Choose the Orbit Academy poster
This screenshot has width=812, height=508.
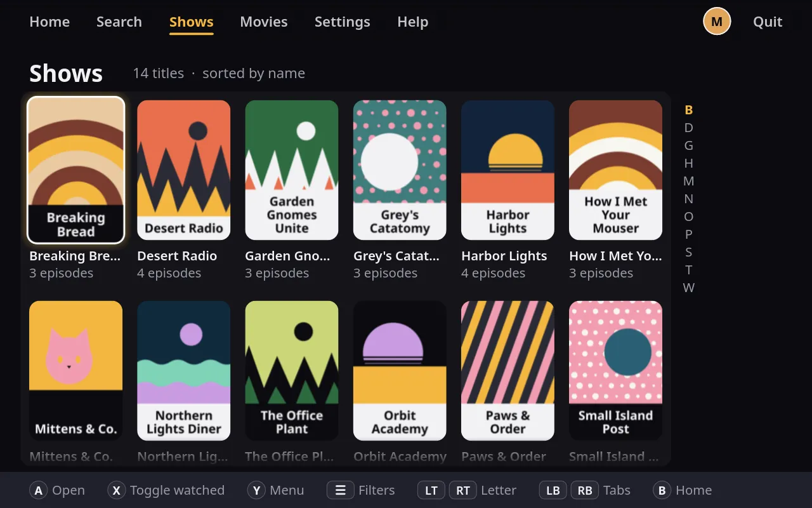tap(400, 371)
